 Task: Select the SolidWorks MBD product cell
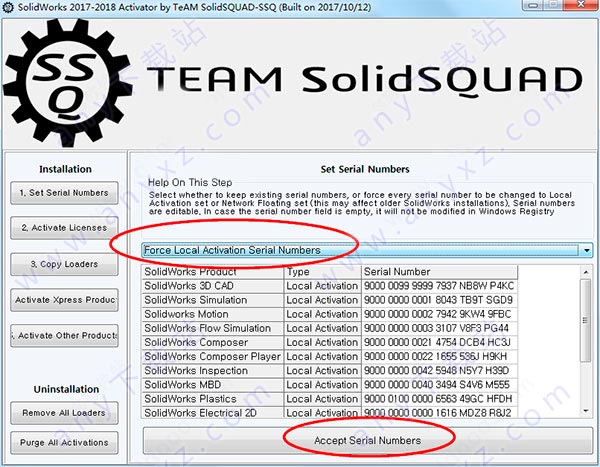click(x=213, y=385)
